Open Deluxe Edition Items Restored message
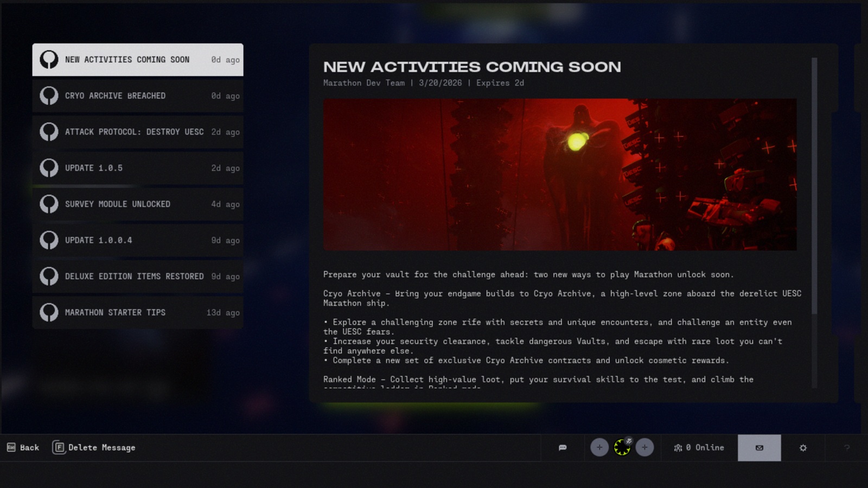This screenshot has height=488, width=868. tap(138, 277)
